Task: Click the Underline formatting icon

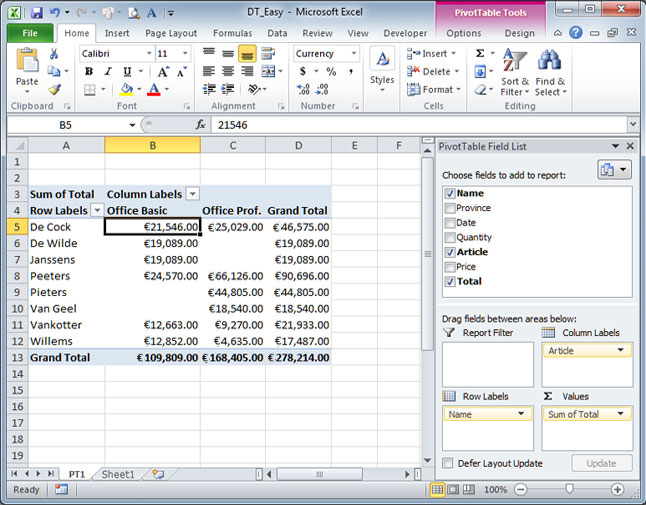Action: [x=126, y=72]
